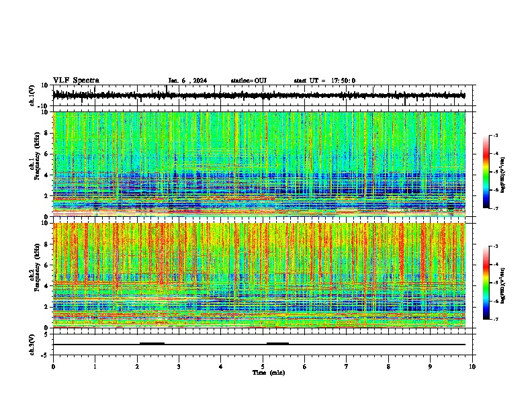Click the ch.1 spectrogram color scale bar
The width and height of the screenshot is (532, 411).
pyautogui.click(x=486, y=172)
